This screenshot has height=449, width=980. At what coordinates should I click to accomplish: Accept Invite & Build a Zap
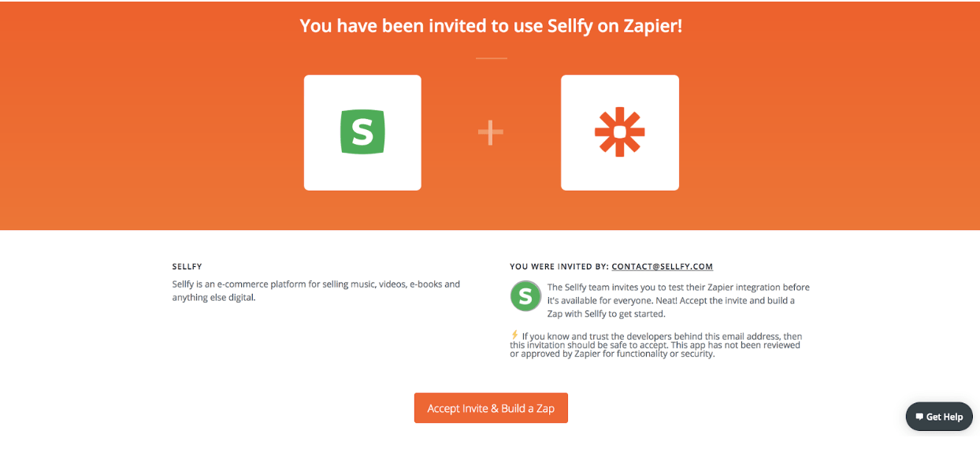[x=491, y=408]
